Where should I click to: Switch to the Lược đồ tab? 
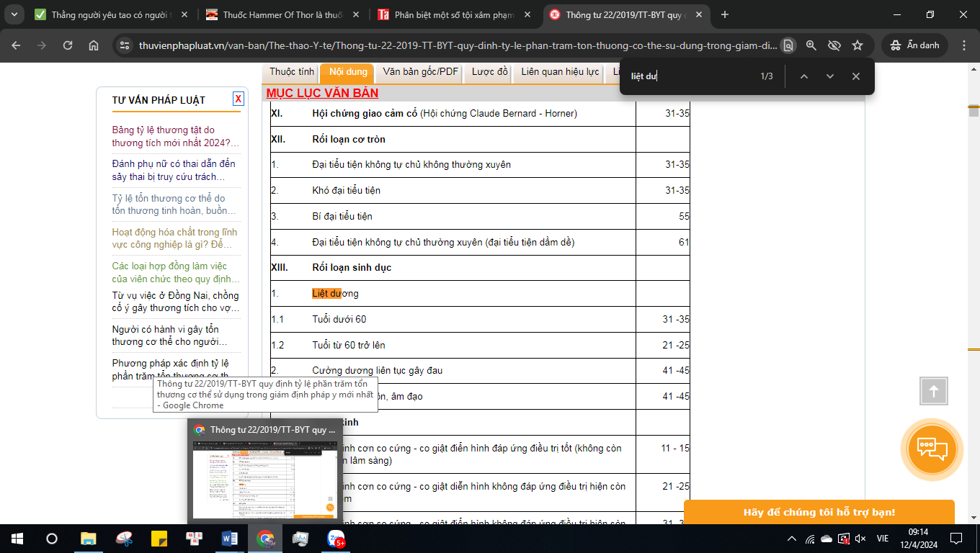coord(490,72)
